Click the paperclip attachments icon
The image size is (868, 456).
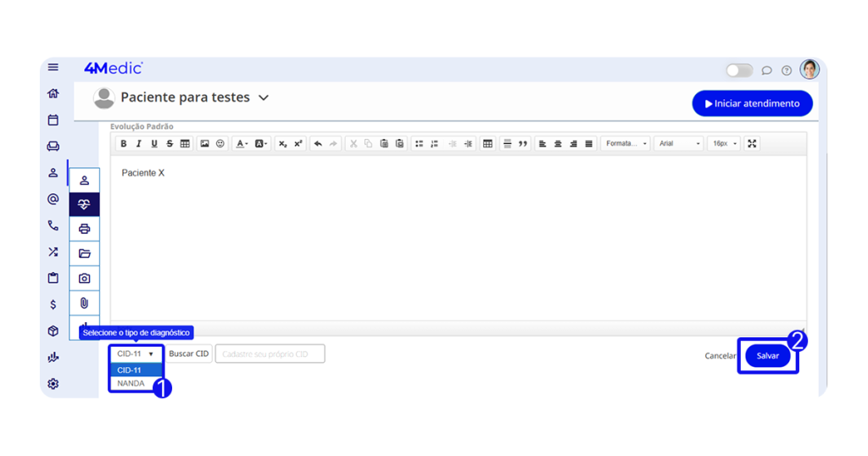[84, 303]
